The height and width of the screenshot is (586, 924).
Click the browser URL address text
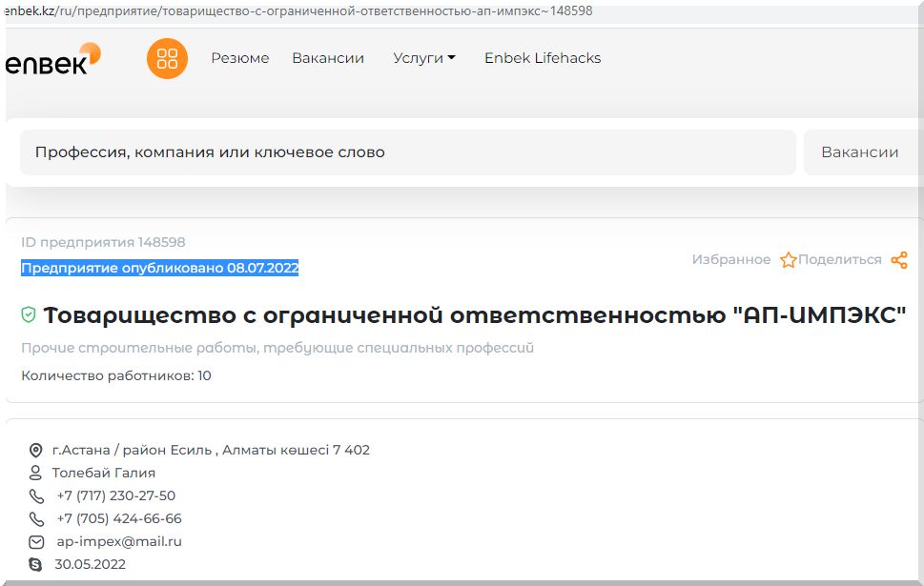coord(298,11)
